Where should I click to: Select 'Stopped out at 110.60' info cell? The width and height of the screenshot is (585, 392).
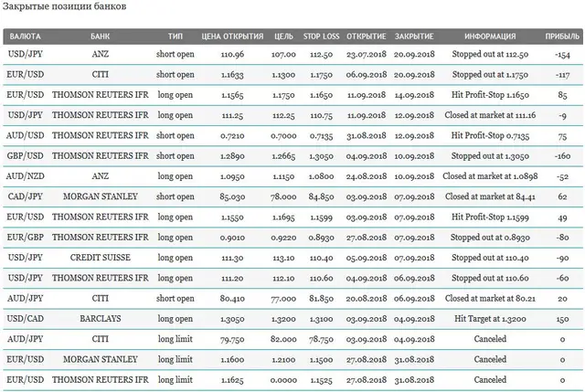[490, 278]
